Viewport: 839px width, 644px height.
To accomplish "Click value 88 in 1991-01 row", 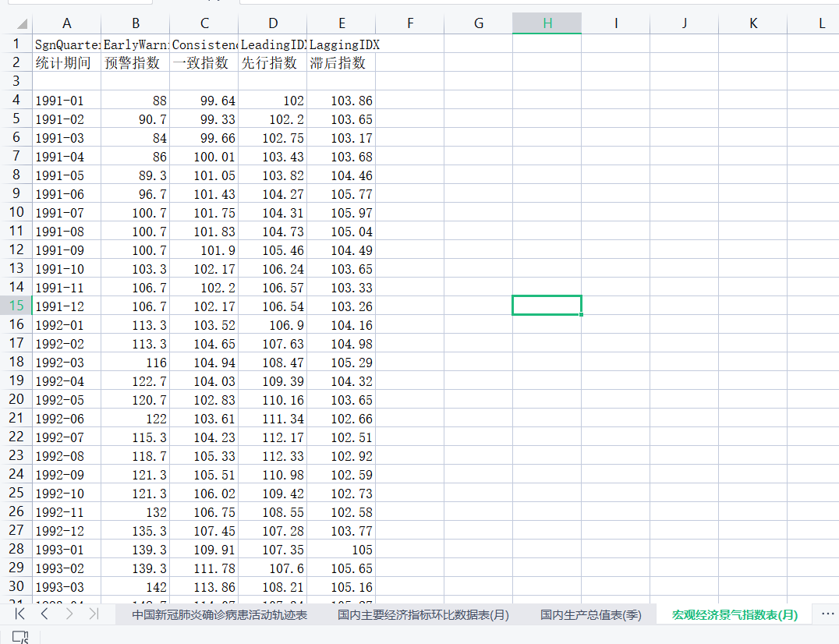I will (x=136, y=100).
